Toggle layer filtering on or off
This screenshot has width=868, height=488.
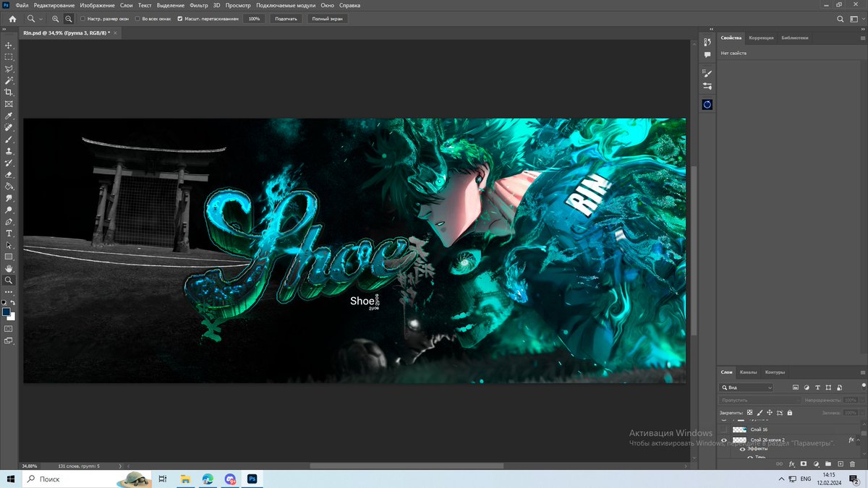[x=864, y=386]
